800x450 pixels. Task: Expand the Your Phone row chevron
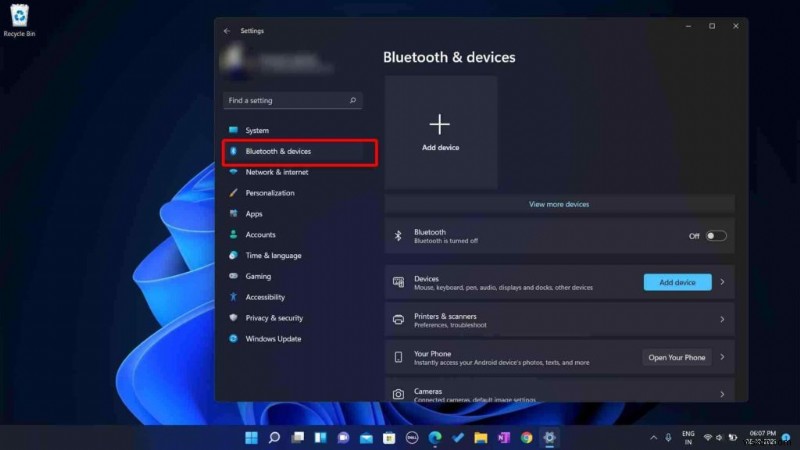(722, 357)
